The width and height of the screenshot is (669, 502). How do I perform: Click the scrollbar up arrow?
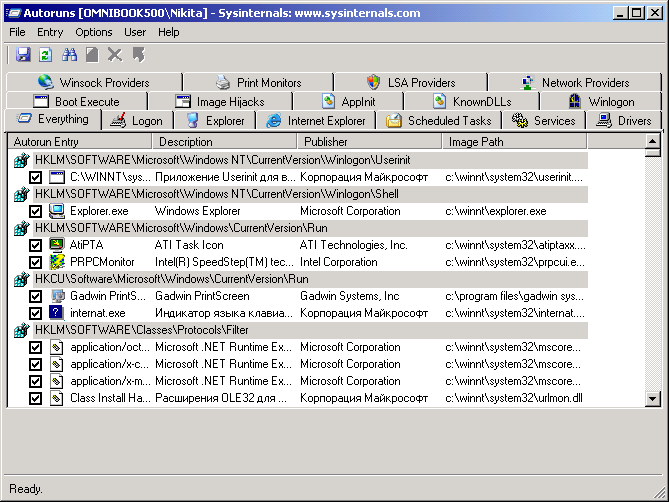(x=653, y=141)
